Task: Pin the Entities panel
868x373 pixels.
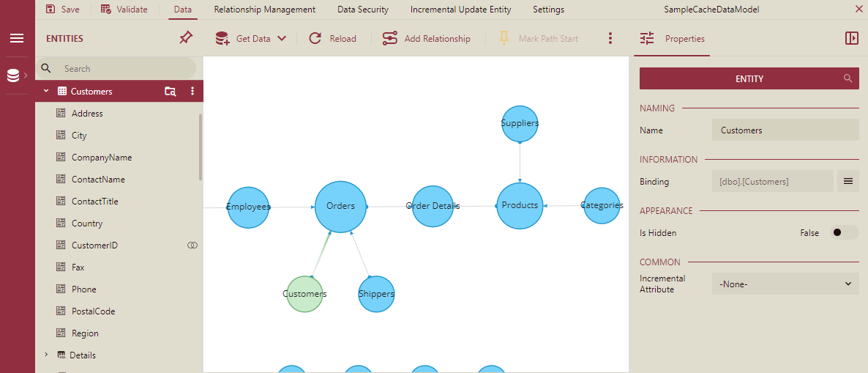Action: pyautogui.click(x=186, y=38)
